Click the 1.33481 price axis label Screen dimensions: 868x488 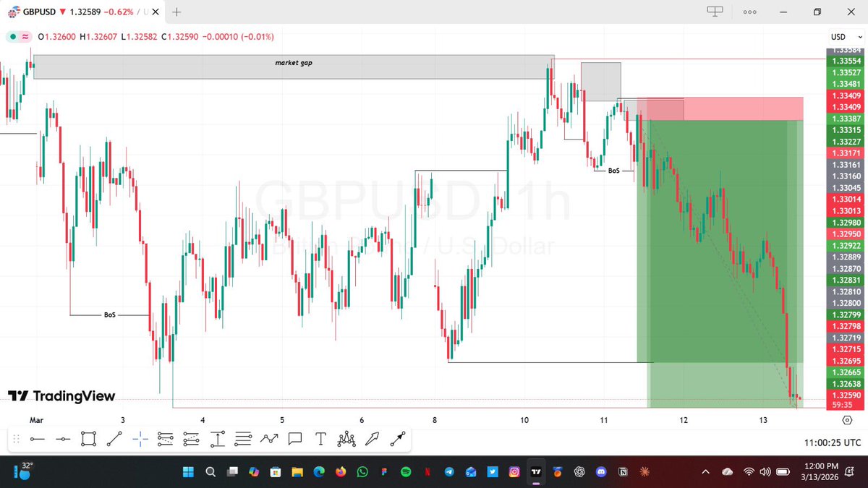tap(846, 84)
